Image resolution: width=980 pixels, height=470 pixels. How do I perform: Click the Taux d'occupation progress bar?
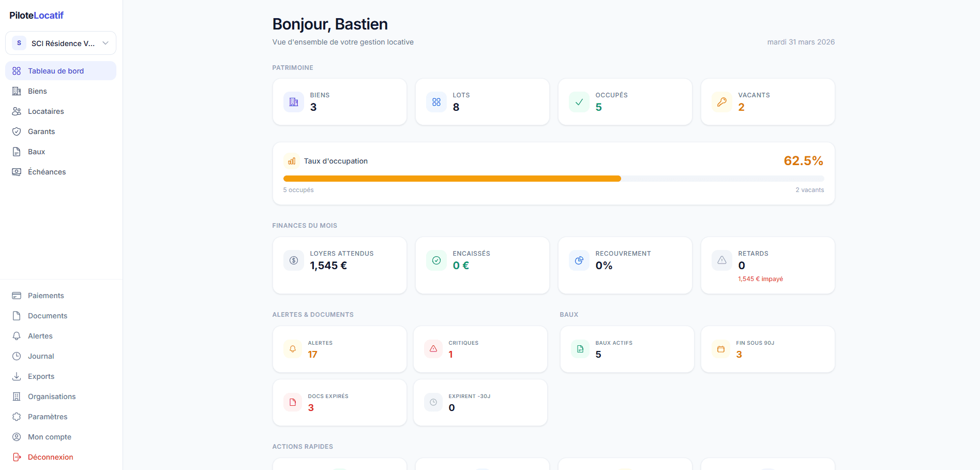(x=553, y=178)
